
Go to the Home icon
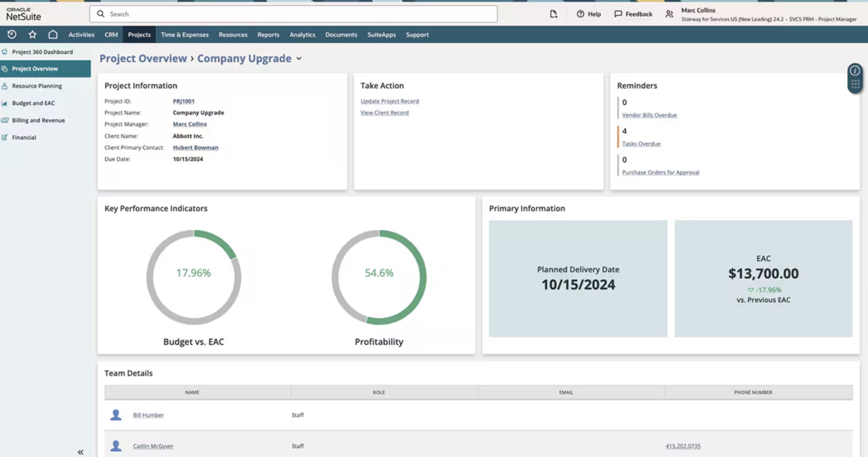pyautogui.click(x=53, y=34)
